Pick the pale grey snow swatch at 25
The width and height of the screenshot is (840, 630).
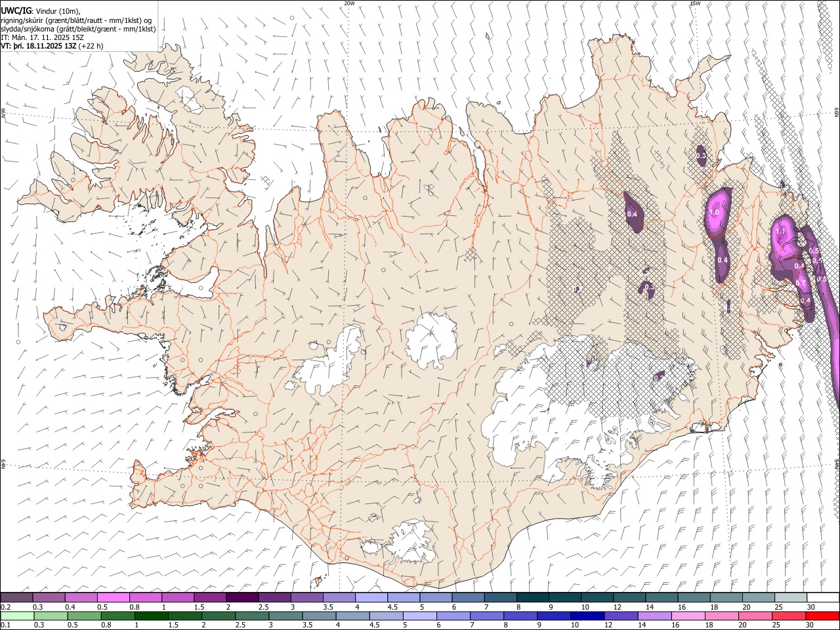(x=790, y=597)
